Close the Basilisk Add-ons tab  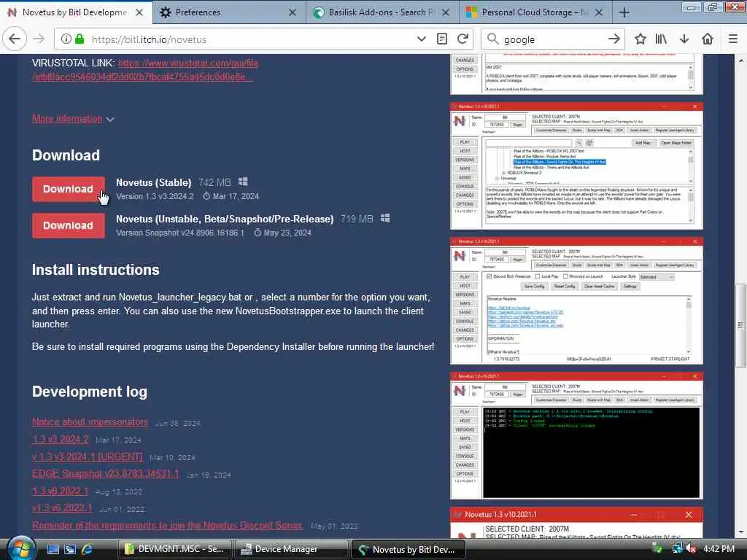click(446, 12)
